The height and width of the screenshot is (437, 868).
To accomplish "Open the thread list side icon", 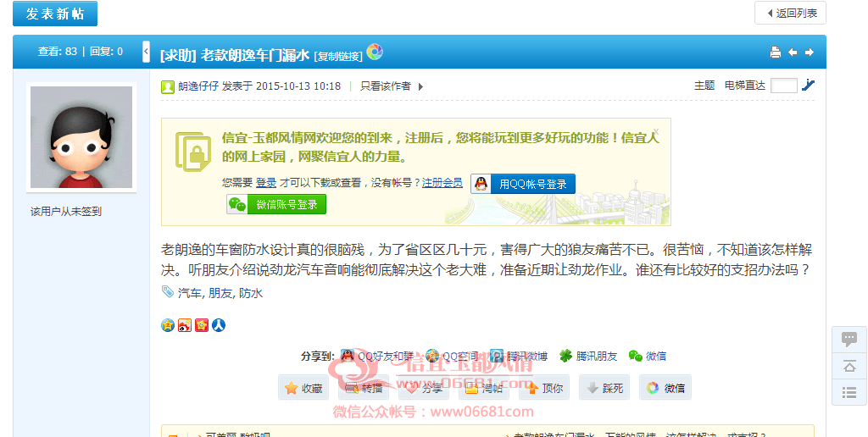I will point(849,393).
